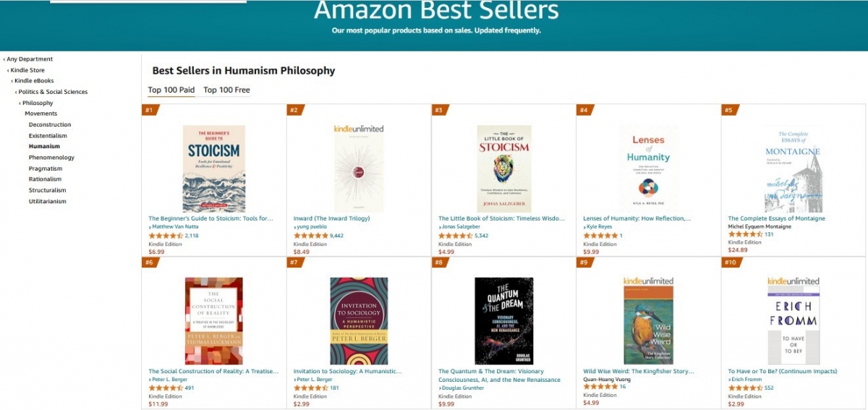Viewport: 868px width, 410px height.
Task: Navigate up to Kindle Store category
Action: coord(27,70)
